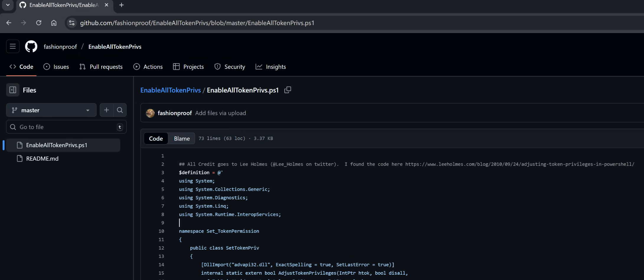Click the search files magnifier icon
This screenshot has height=280, width=644.
click(120, 110)
